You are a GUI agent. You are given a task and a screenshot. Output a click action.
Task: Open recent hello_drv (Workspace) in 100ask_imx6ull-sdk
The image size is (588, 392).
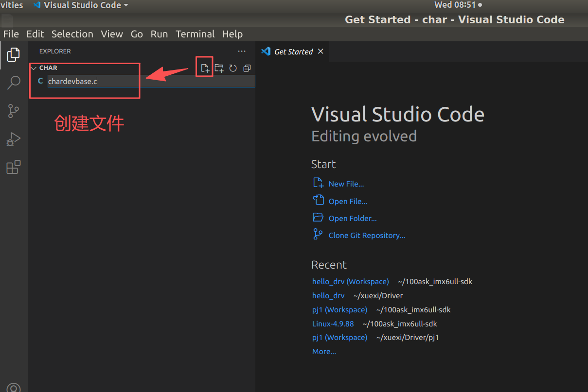pyautogui.click(x=350, y=282)
